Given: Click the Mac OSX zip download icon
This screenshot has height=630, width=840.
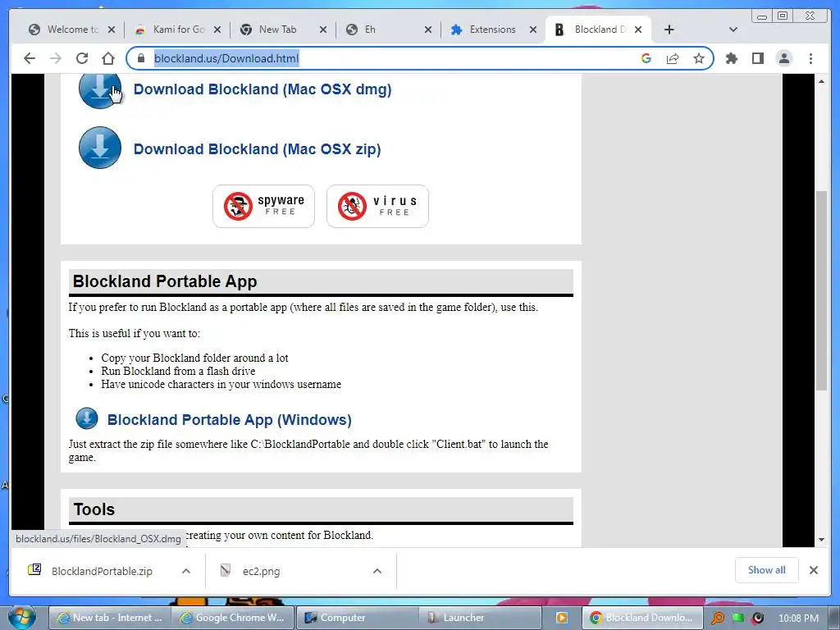Looking at the screenshot, I should click(99, 148).
